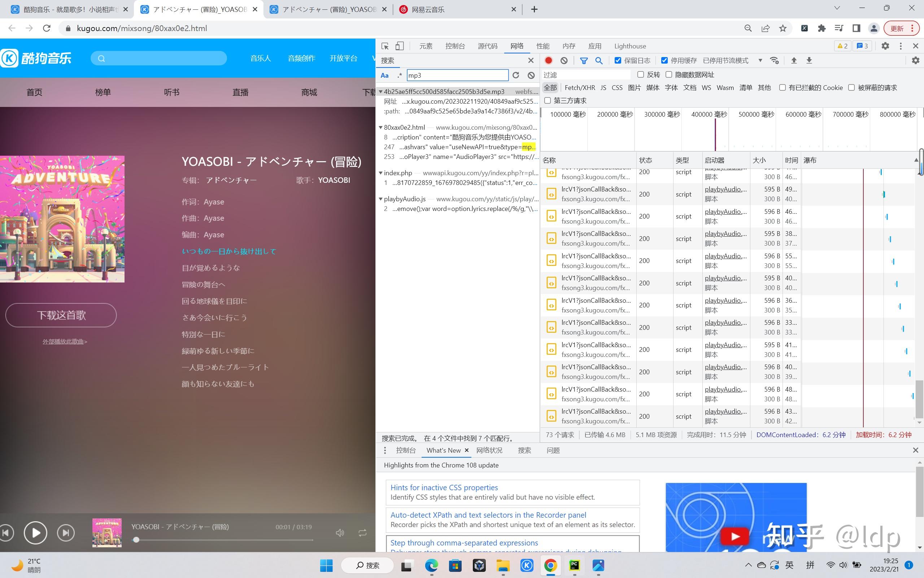Enable the 第三方请求 checkbox
This screenshot has width=924, height=578.
point(548,100)
